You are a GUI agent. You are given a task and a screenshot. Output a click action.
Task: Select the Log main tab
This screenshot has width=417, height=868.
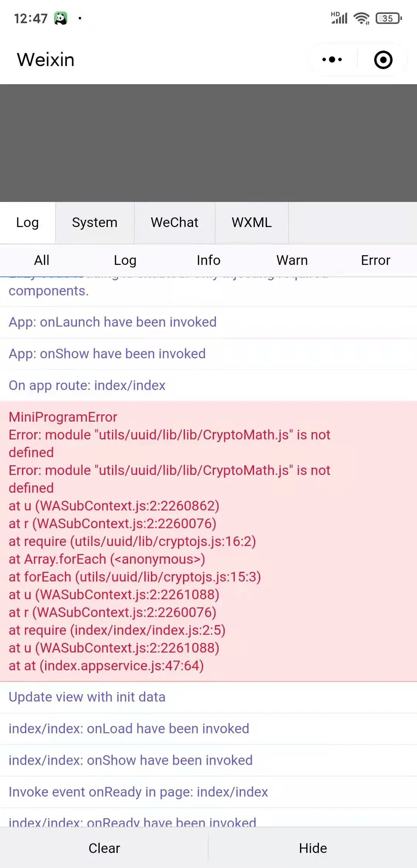(x=27, y=222)
